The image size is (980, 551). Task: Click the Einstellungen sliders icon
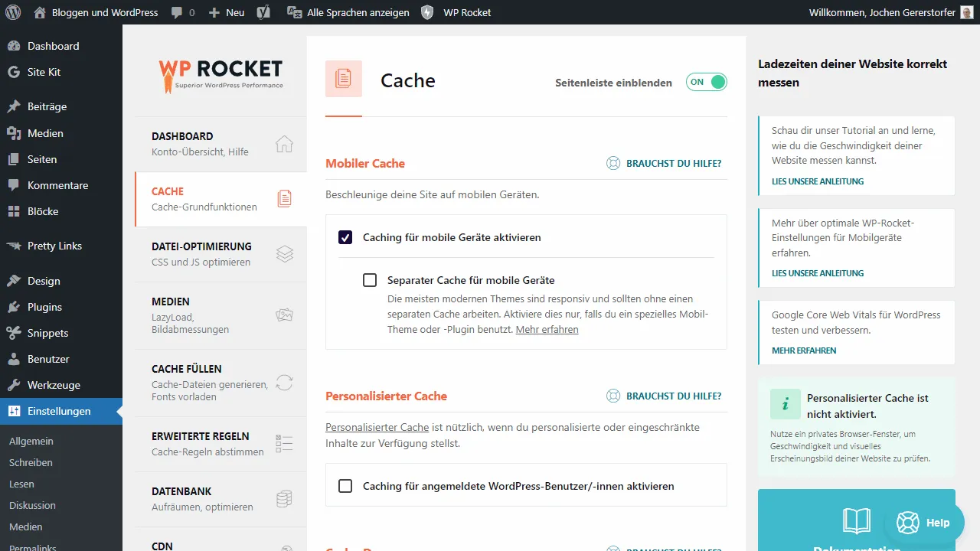(14, 411)
